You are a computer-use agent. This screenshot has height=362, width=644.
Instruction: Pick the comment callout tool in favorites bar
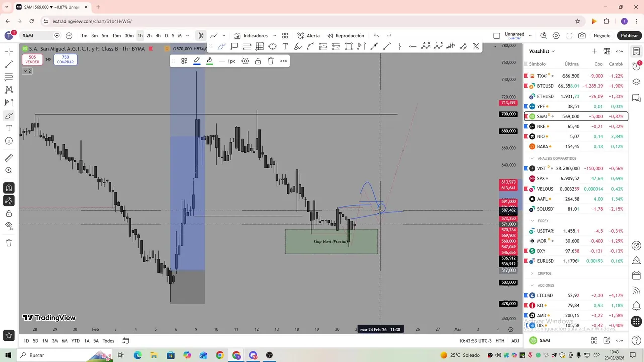(x=234, y=46)
